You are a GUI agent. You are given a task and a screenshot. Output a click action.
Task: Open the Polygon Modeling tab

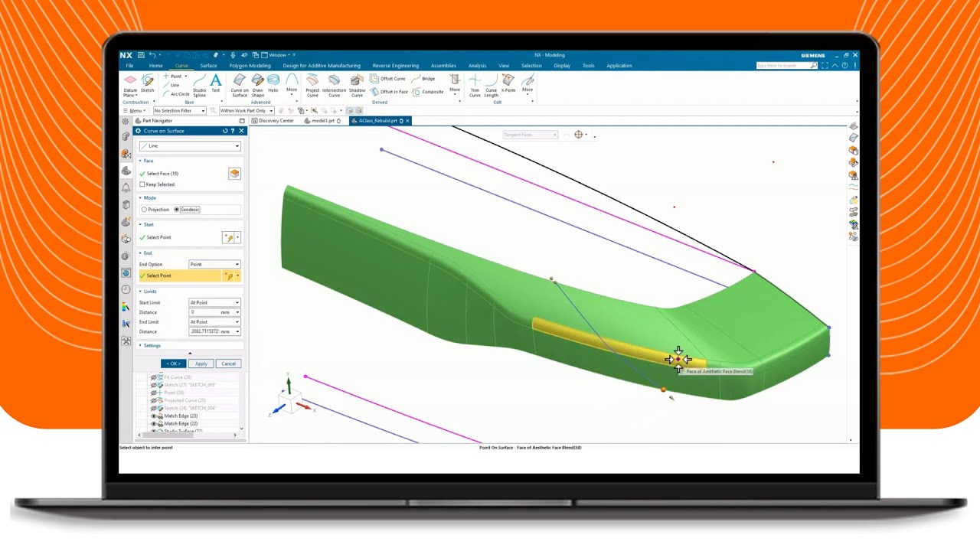coord(250,66)
